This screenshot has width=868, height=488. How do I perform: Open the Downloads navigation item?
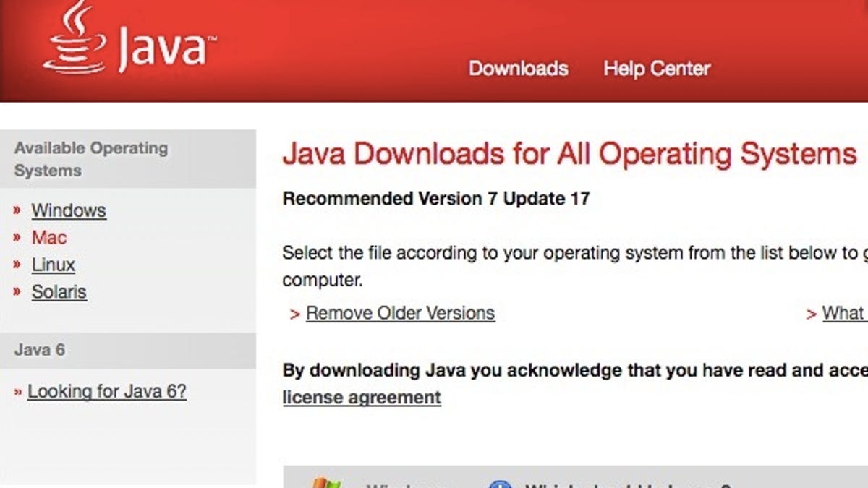[518, 69]
